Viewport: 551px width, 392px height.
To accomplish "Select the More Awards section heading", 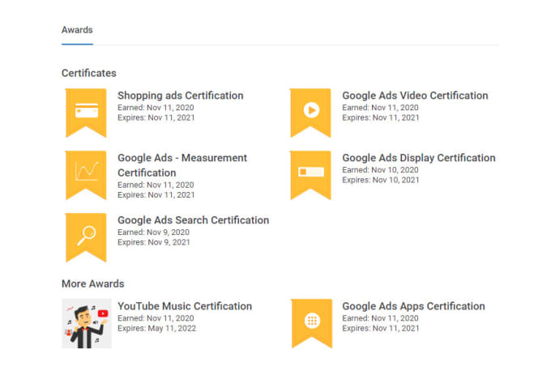I will (92, 283).
